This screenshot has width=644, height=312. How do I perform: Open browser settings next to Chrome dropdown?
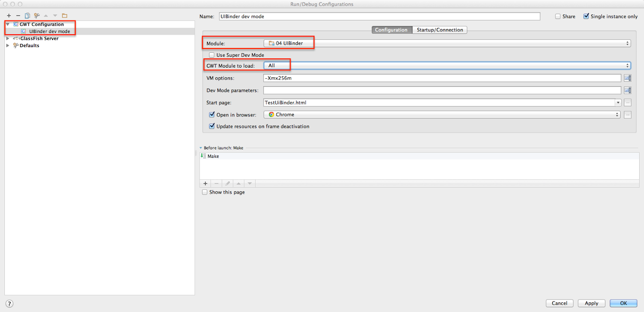pos(627,115)
